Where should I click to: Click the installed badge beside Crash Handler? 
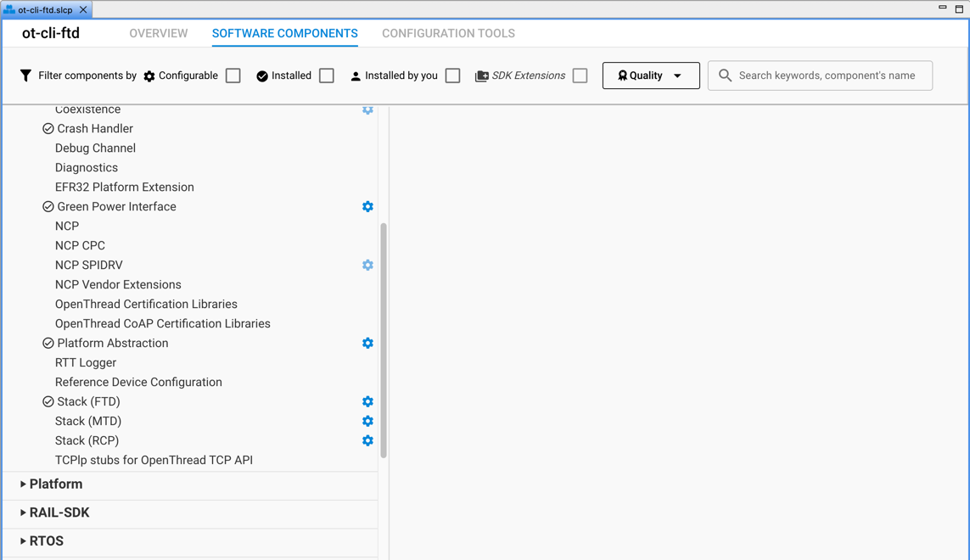[x=48, y=128]
